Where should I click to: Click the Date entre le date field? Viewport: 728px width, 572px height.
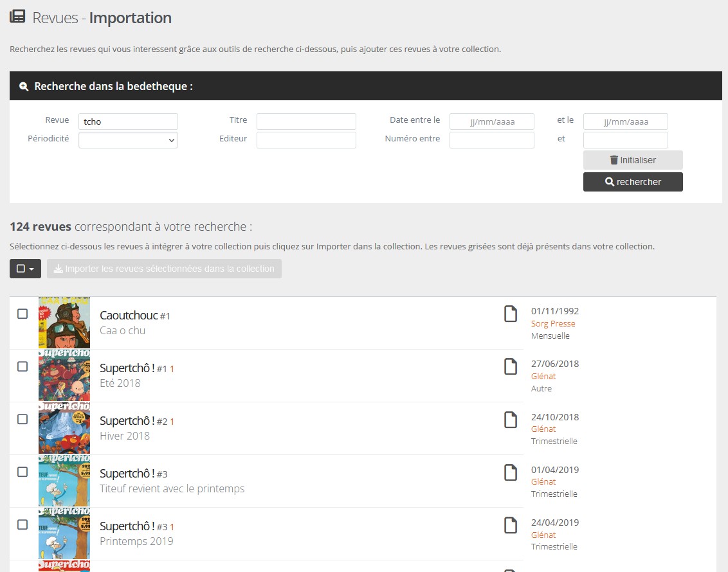491,121
